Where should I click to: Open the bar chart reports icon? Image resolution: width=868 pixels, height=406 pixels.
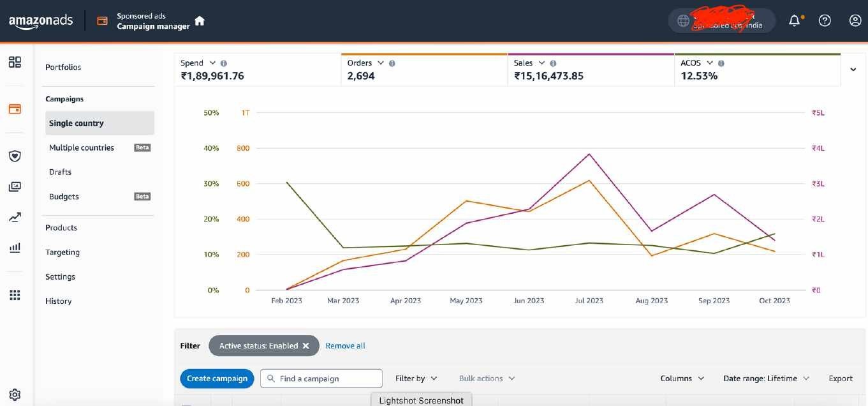click(15, 248)
